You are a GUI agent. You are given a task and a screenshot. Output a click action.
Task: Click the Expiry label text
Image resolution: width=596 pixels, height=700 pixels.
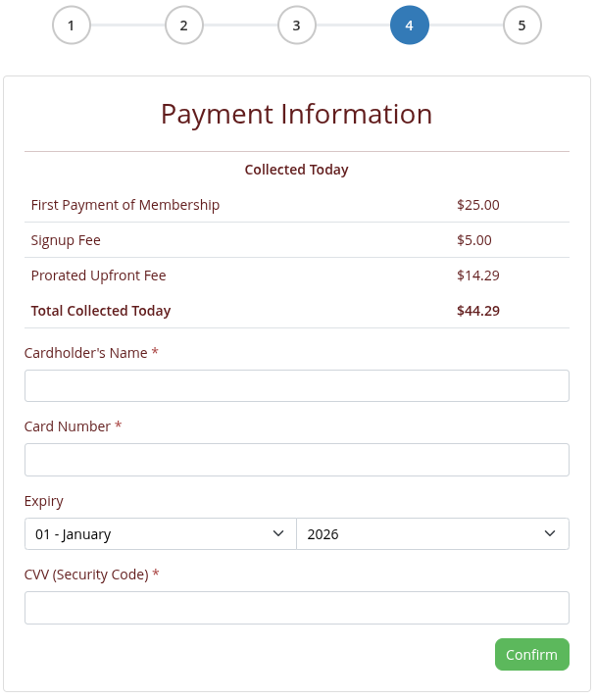[x=44, y=501]
